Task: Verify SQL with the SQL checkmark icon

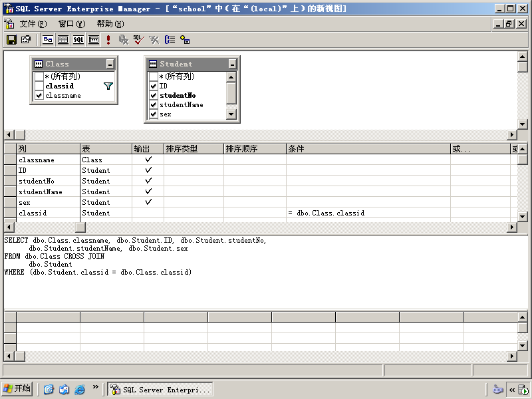Action: (138, 40)
